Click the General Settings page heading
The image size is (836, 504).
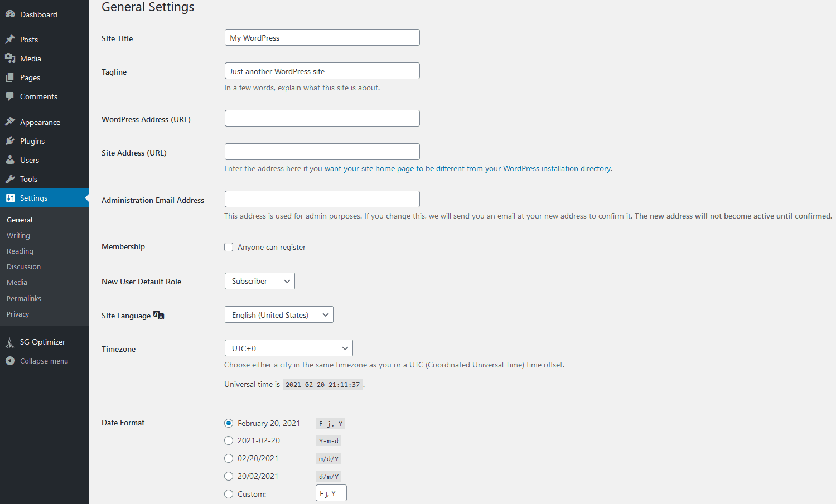coord(148,7)
